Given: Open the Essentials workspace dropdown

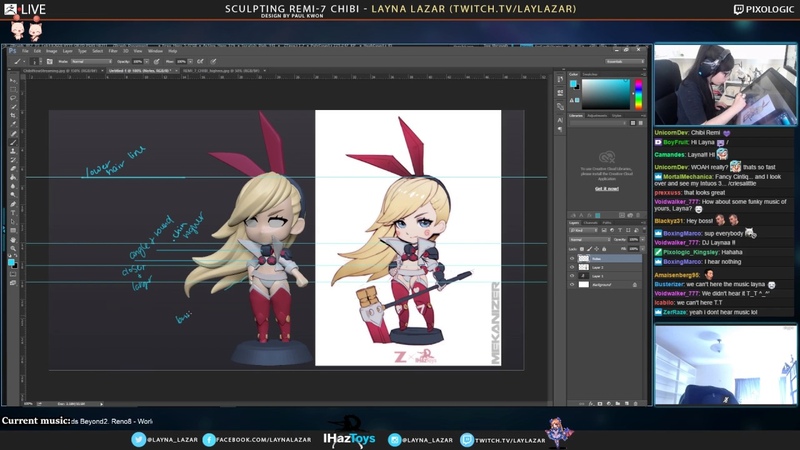Looking at the screenshot, I should click(625, 61).
